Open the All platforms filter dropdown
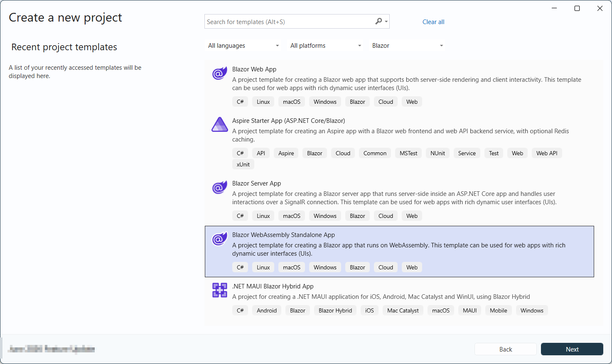This screenshot has width=612, height=364. coord(326,46)
